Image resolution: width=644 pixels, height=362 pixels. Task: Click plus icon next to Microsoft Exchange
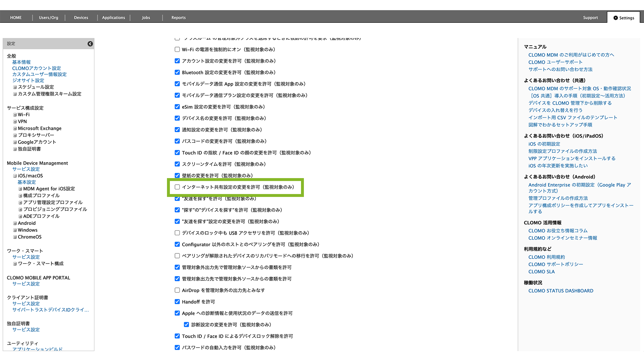tap(15, 129)
